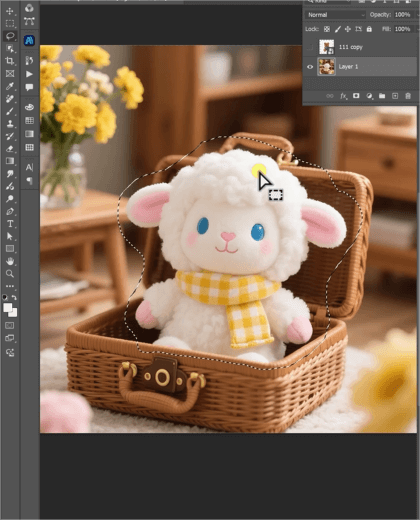Image resolution: width=420 pixels, height=520 pixels.
Task: Add a layer mask
Action: tap(356, 96)
